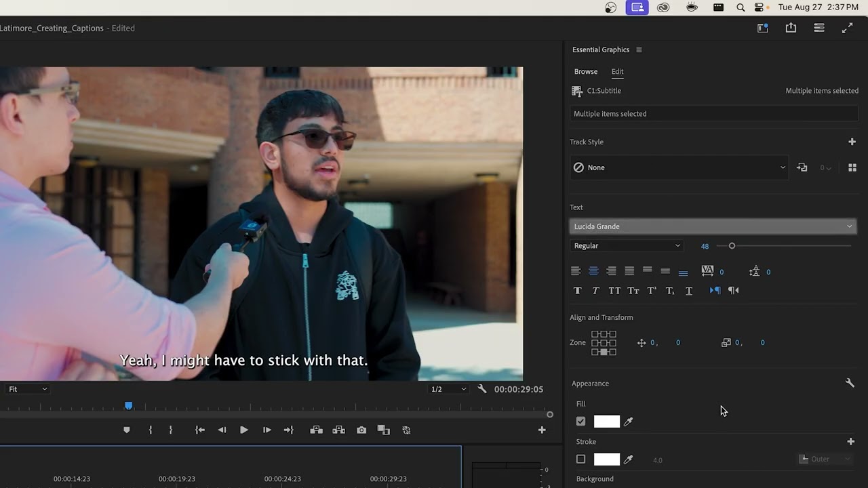The height and width of the screenshot is (488, 868).
Task: Click the Lift button
Action: [316, 430]
